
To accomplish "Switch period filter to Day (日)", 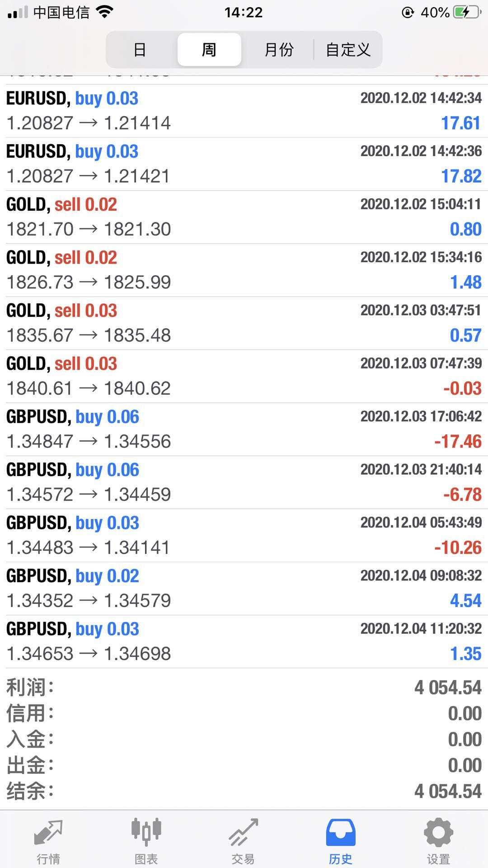I will tap(140, 50).
